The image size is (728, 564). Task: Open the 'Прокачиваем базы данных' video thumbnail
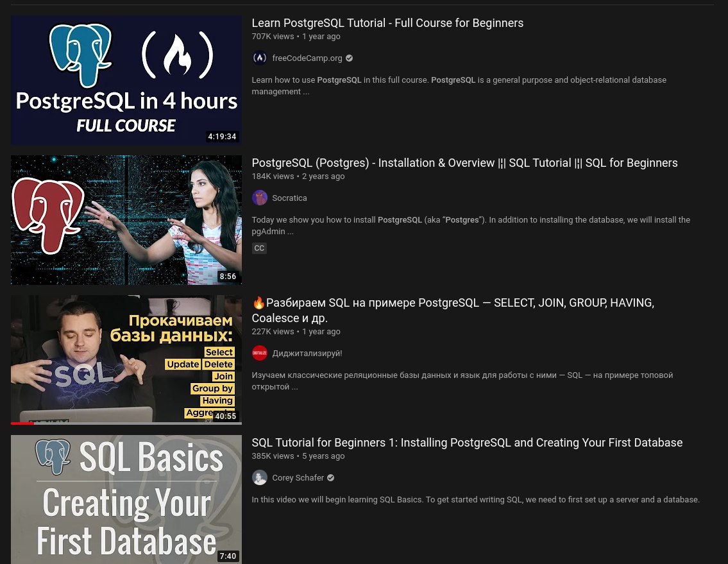126,359
